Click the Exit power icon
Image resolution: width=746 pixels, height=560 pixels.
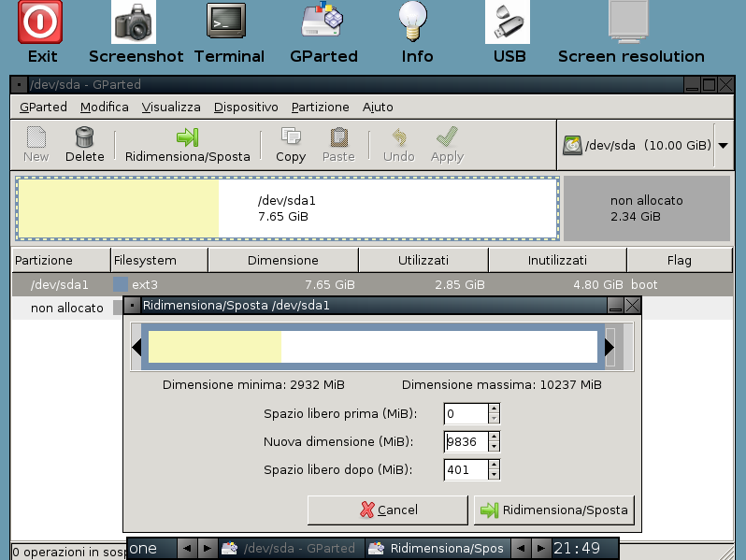point(40,22)
